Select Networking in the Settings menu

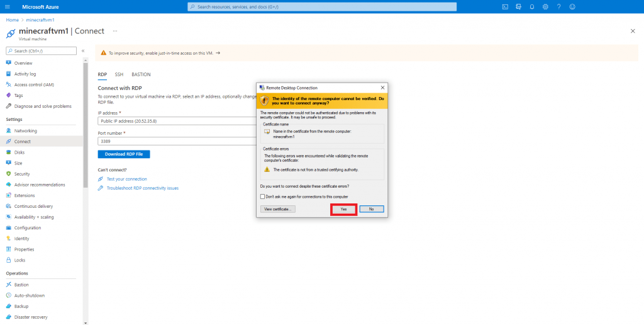click(26, 131)
